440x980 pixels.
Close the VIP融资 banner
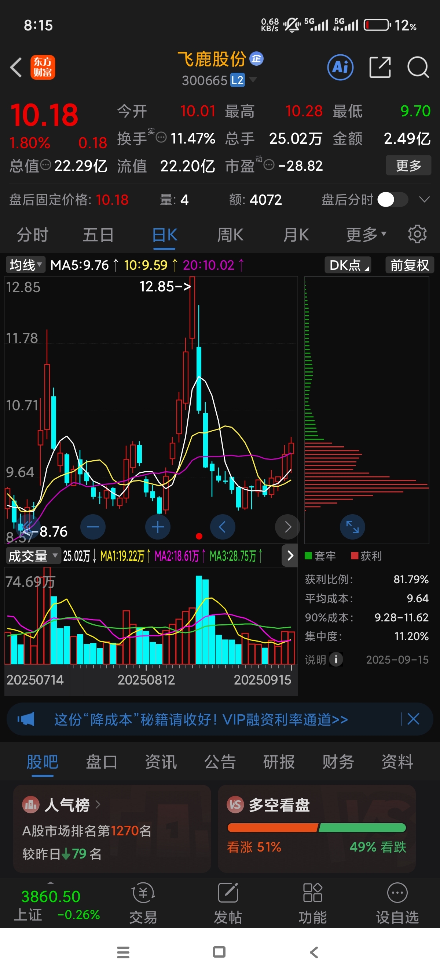(x=413, y=719)
